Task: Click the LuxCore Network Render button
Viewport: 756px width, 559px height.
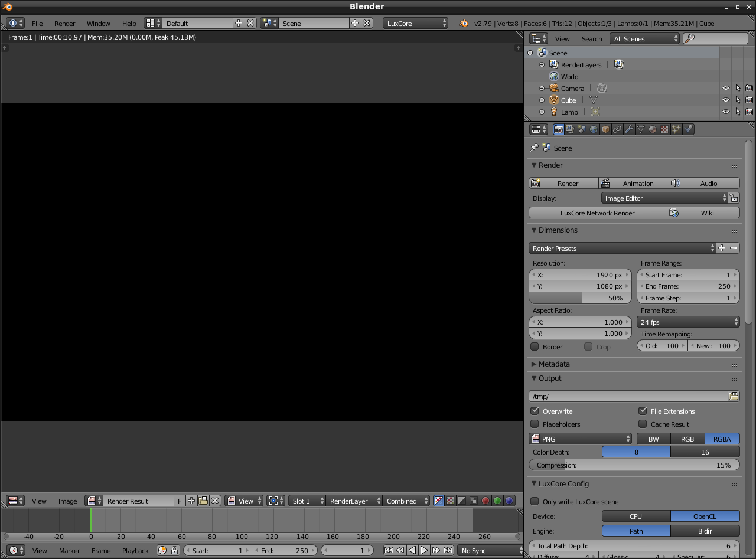Action: (597, 213)
